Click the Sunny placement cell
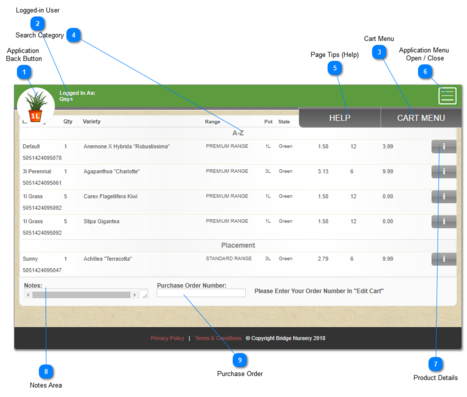467x397 pixels. (30, 259)
